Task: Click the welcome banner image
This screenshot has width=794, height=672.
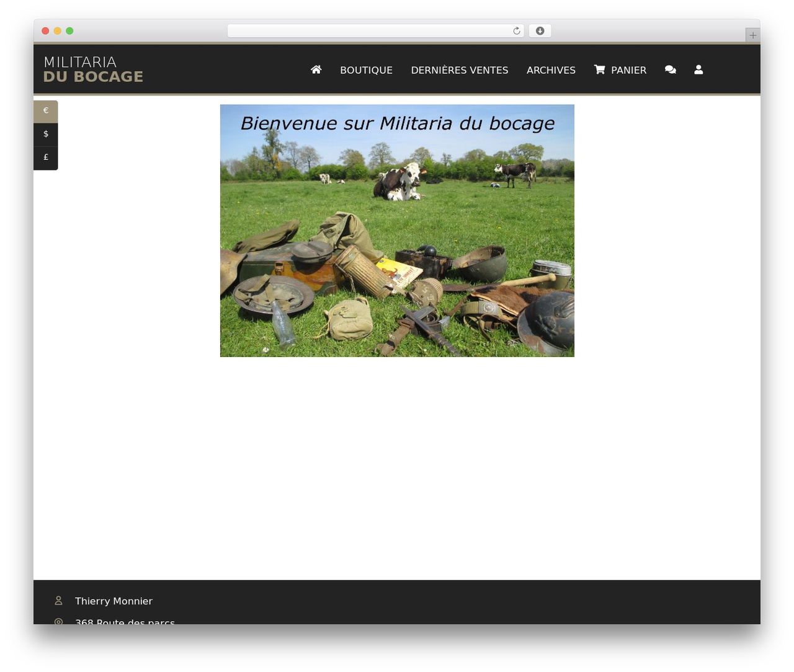Action: [397, 231]
